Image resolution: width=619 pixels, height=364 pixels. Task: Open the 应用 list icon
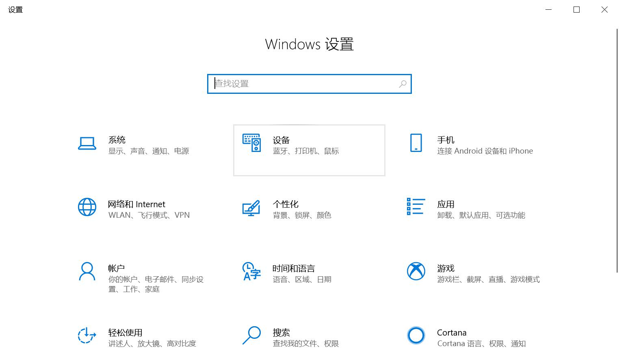[x=416, y=206]
